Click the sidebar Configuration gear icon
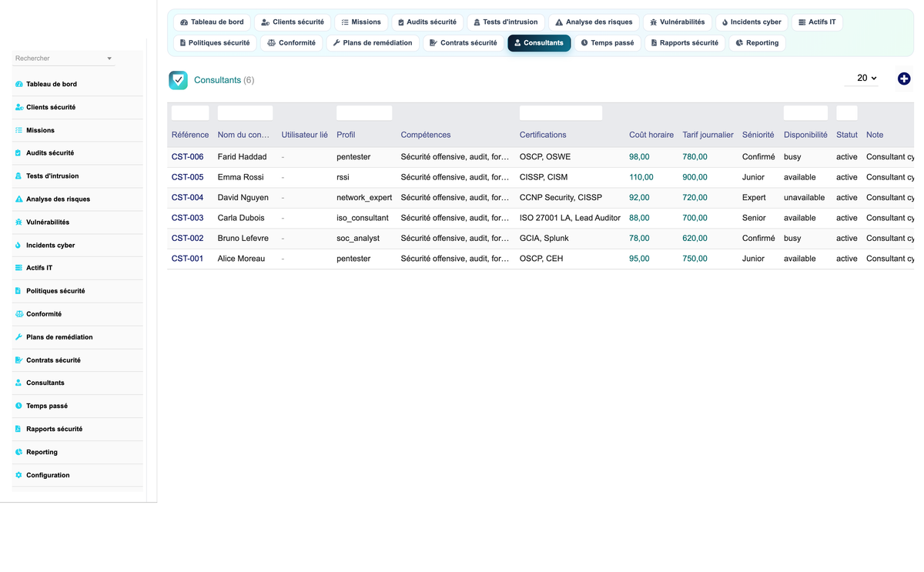The image size is (924, 572). [x=18, y=475]
